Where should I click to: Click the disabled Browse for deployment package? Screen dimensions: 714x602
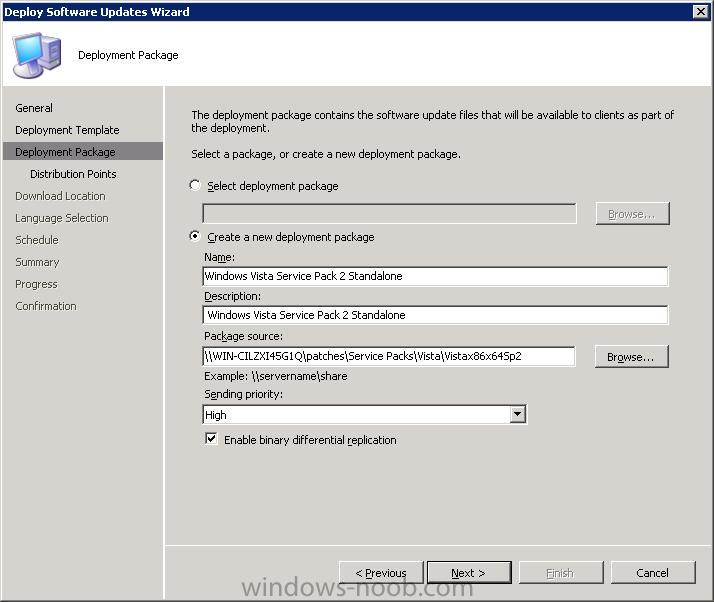(632, 214)
